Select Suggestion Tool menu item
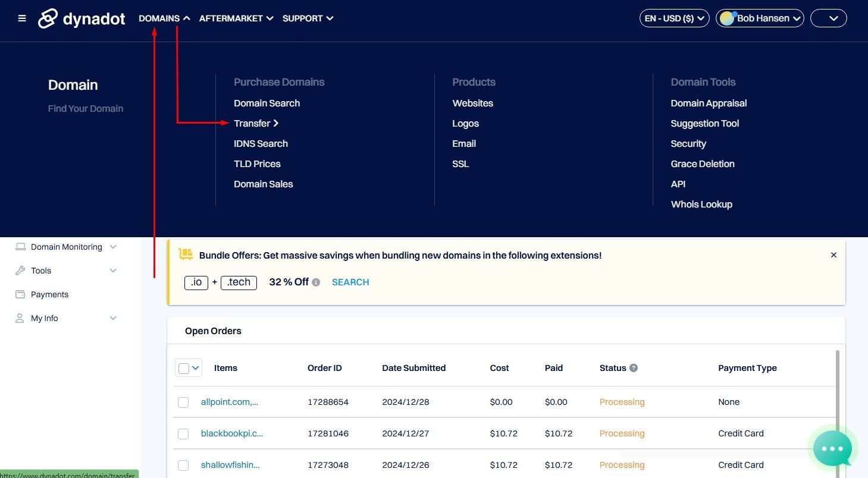The height and width of the screenshot is (478, 868). click(705, 124)
